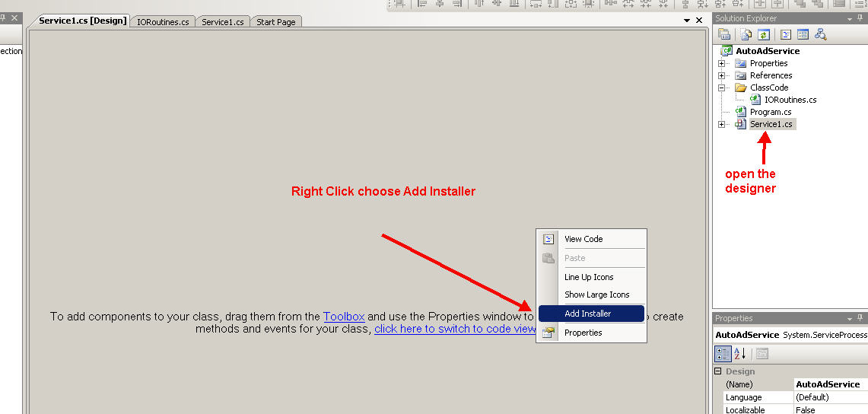Open the active documents list dropdown arrow
This screenshot has height=414, width=868.
[687, 21]
